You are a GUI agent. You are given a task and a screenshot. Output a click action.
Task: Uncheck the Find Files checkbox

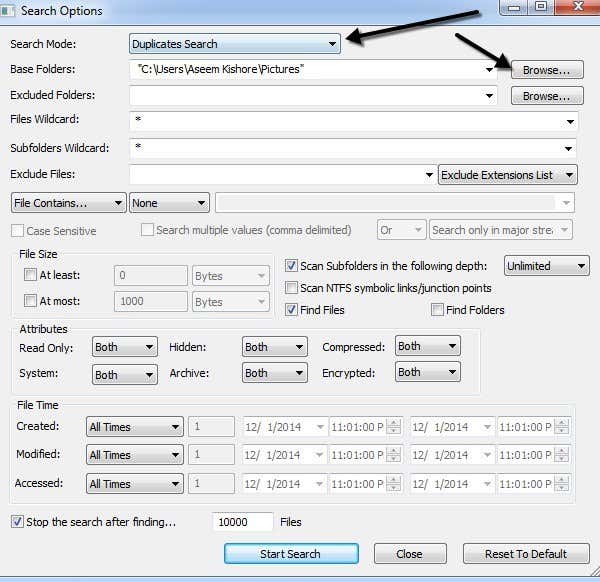pyautogui.click(x=291, y=309)
